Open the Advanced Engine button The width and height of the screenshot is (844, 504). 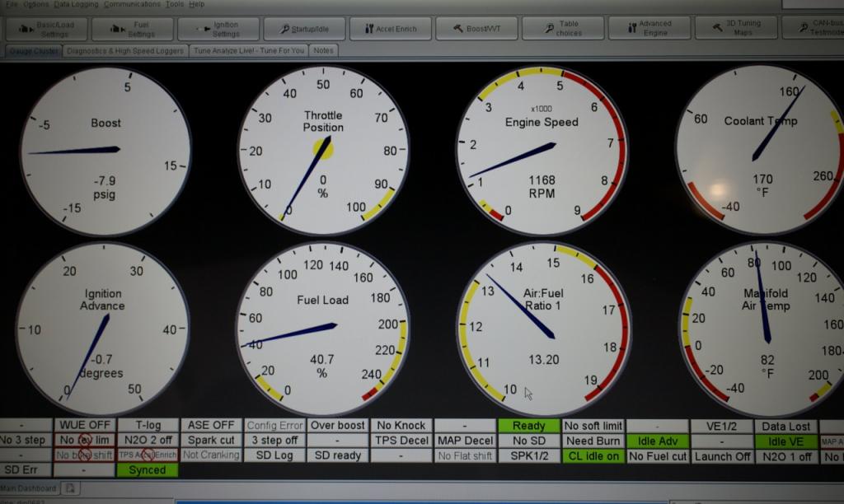pos(649,28)
